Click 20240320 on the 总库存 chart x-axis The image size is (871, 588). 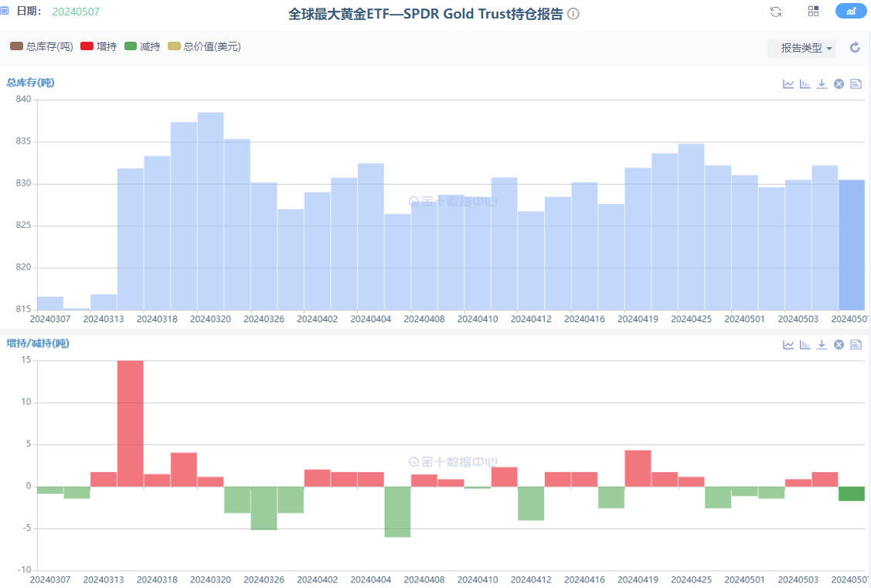click(x=210, y=319)
